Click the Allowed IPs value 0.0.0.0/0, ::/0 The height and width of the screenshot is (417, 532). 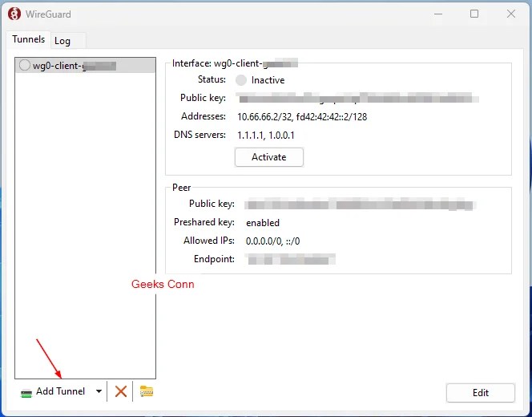pos(272,241)
